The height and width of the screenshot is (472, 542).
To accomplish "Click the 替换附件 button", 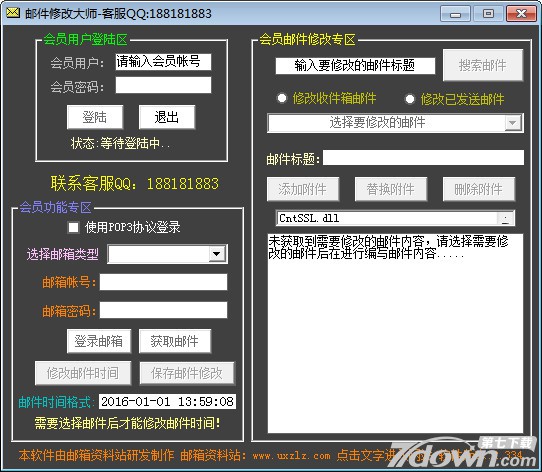I will (391, 189).
